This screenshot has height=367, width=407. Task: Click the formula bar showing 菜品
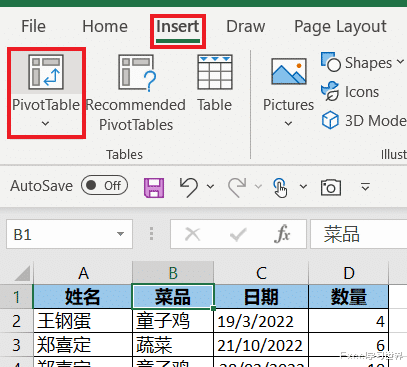coord(359,234)
